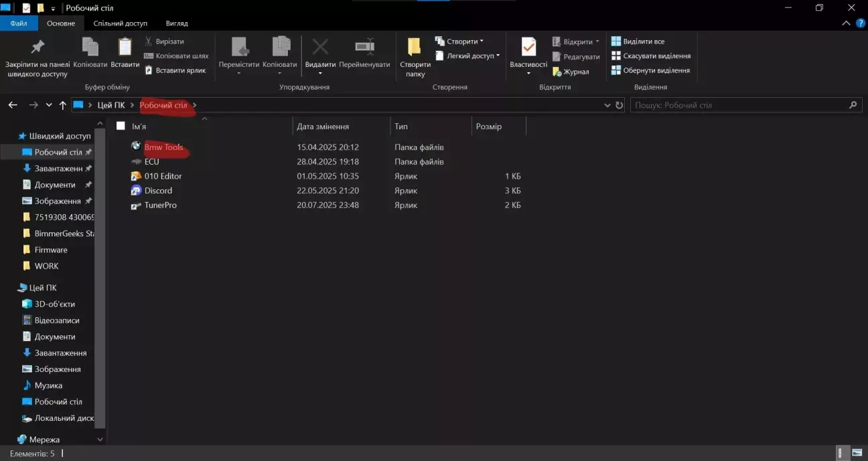Open "Копіювати" in the Упорядкування group
Screen dimensions: 868x461
pos(280,55)
